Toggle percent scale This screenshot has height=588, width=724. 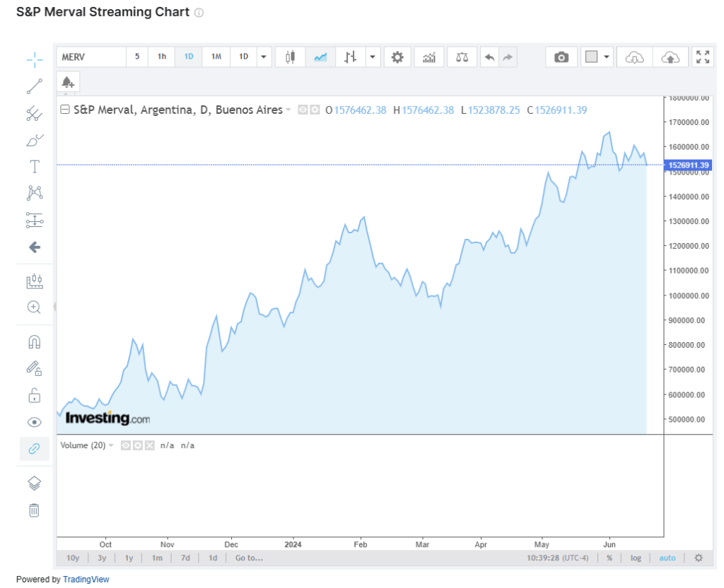pyautogui.click(x=609, y=558)
